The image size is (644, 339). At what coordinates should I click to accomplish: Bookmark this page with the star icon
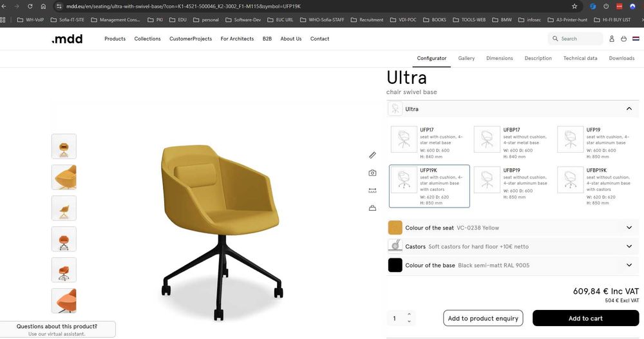(x=574, y=6)
